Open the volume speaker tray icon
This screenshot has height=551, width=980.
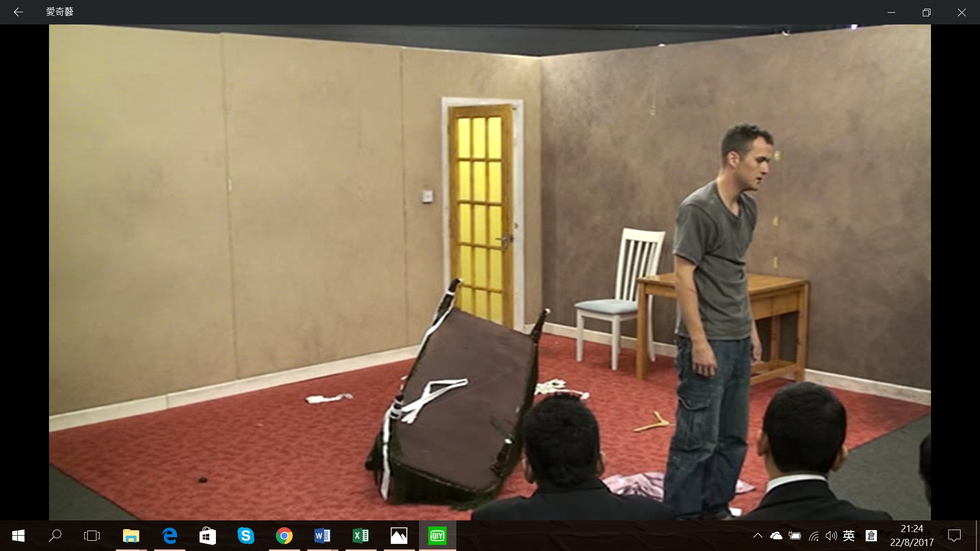831,536
